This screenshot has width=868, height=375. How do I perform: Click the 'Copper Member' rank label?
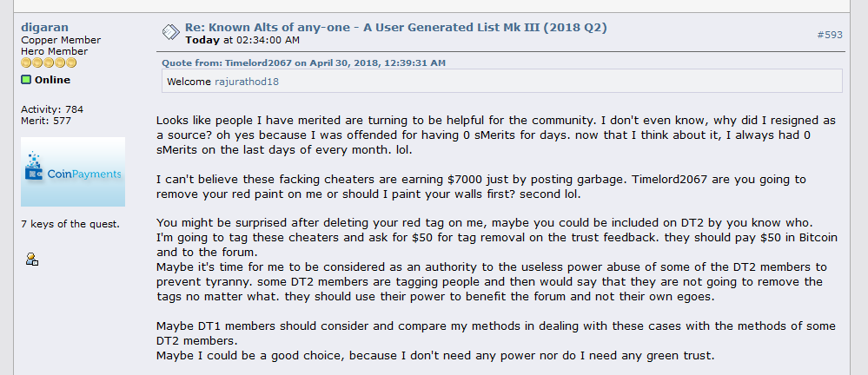click(x=61, y=40)
